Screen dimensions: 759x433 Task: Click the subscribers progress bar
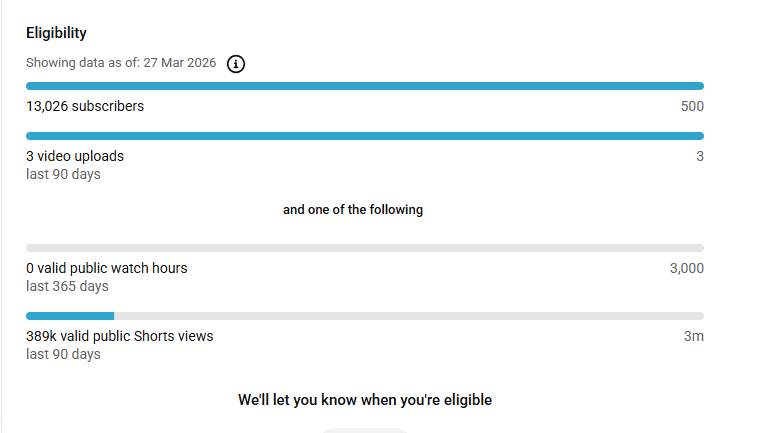coord(365,86)
